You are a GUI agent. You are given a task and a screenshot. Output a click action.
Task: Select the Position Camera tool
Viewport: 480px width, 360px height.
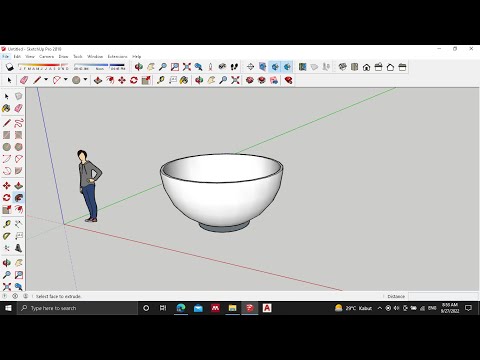[210, 67]
